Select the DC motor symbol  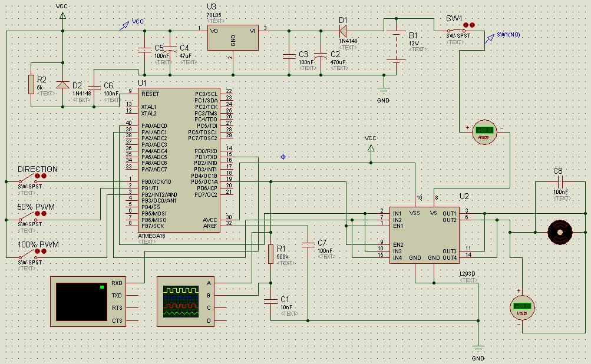[x=559, y=231]
